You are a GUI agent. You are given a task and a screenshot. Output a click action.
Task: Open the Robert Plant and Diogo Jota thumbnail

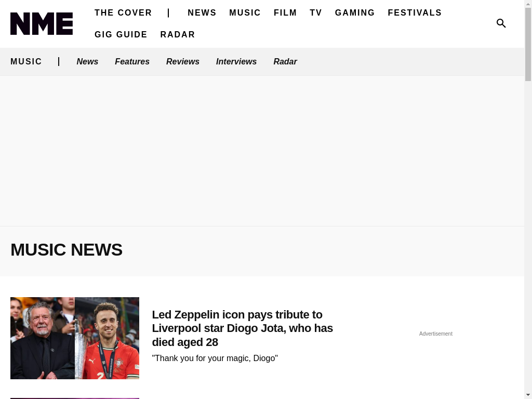coord(75,338)
